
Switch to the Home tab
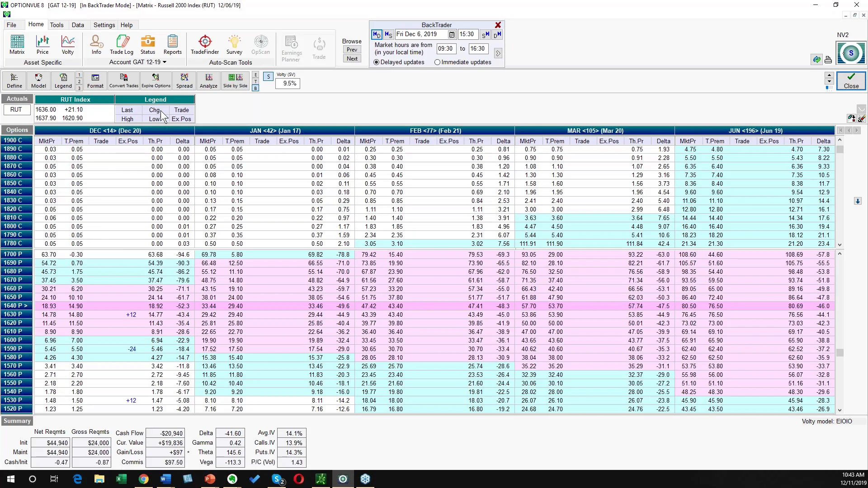click(x=36, y=24)
